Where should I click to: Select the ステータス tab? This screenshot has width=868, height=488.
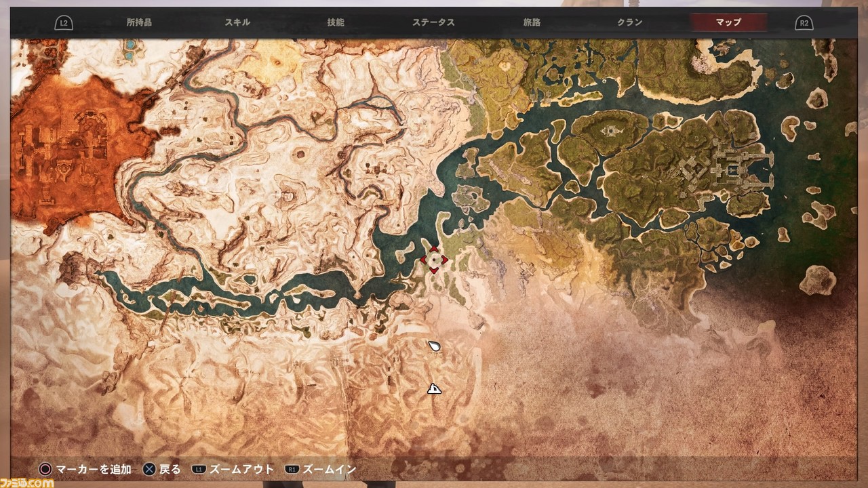coord(433,22)
